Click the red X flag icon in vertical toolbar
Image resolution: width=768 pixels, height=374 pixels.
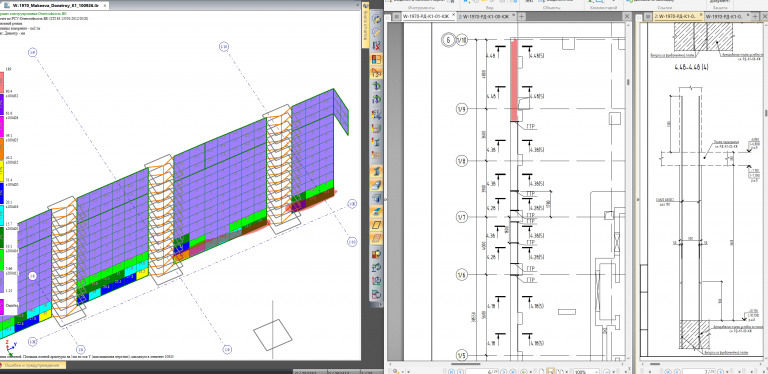click(x=376, y=46)
